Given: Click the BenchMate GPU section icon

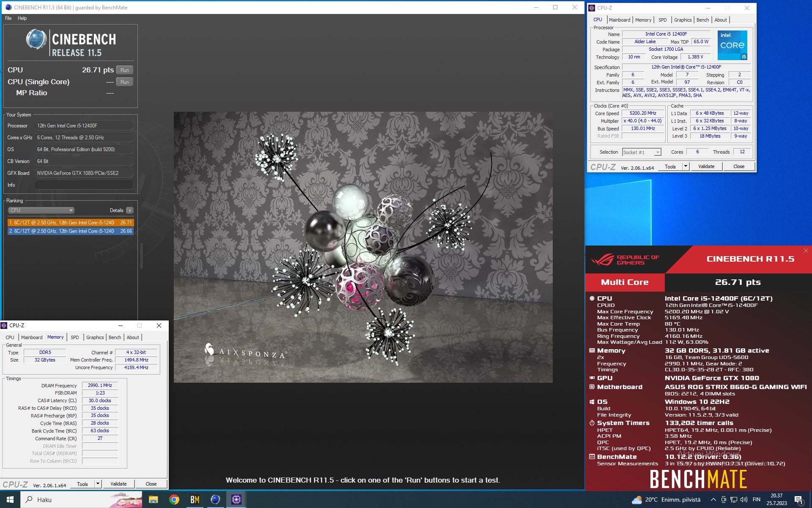Looking at the screenshot, I should click(592, 378).
